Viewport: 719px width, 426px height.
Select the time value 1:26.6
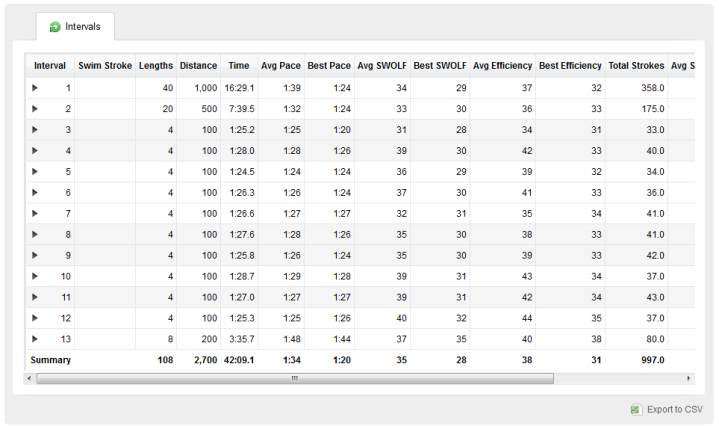[x=242, y=213]
